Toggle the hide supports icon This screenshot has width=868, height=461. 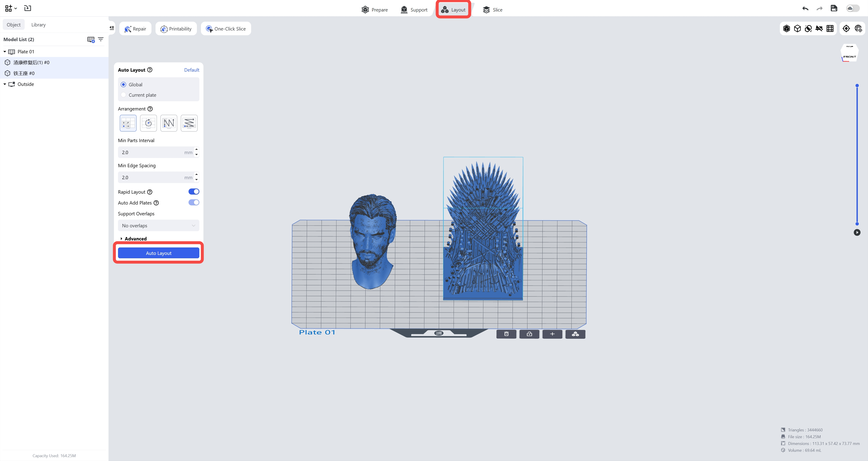819,29
